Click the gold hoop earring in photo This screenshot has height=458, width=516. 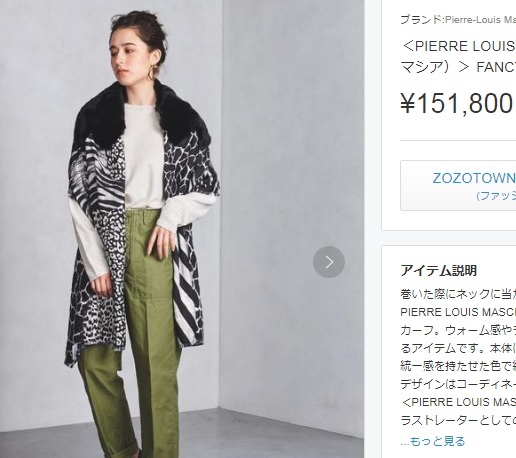153,72
